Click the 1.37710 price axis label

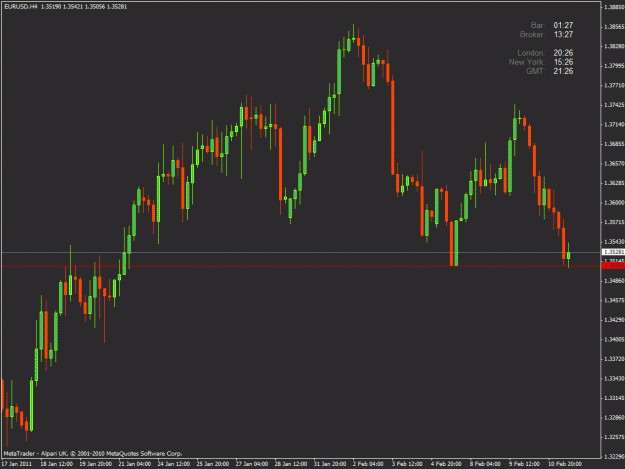[x=614, y=85]
